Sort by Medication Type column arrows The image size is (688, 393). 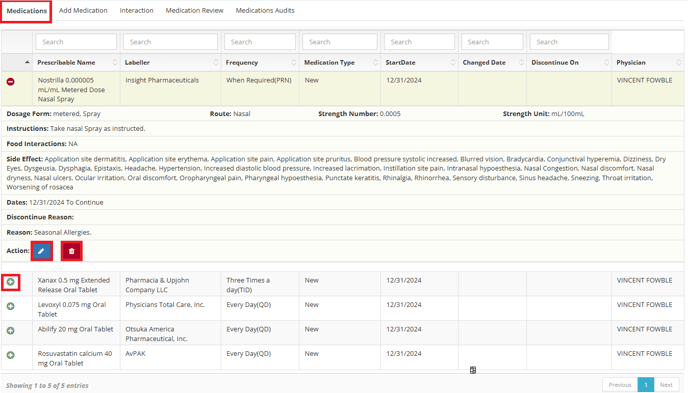point(375,63)
